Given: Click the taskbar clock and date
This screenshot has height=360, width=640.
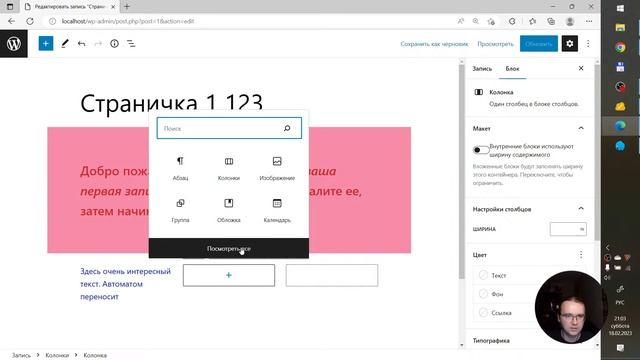Looking at the screenshot, I should (x=620, y=325).
